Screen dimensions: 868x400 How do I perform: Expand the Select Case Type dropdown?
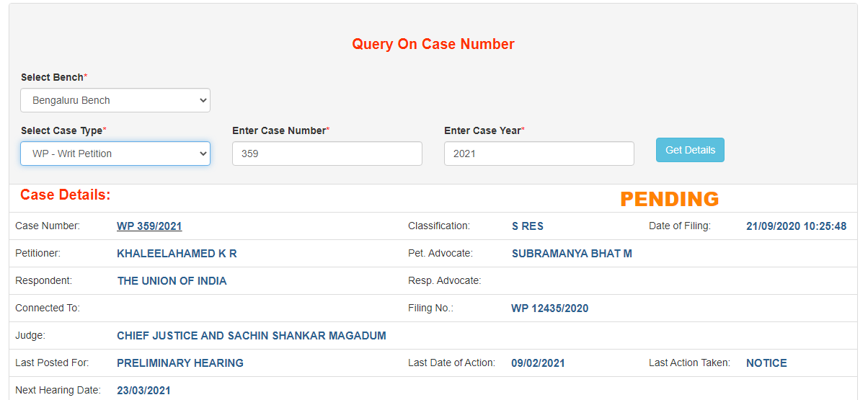tap(115, 154)
